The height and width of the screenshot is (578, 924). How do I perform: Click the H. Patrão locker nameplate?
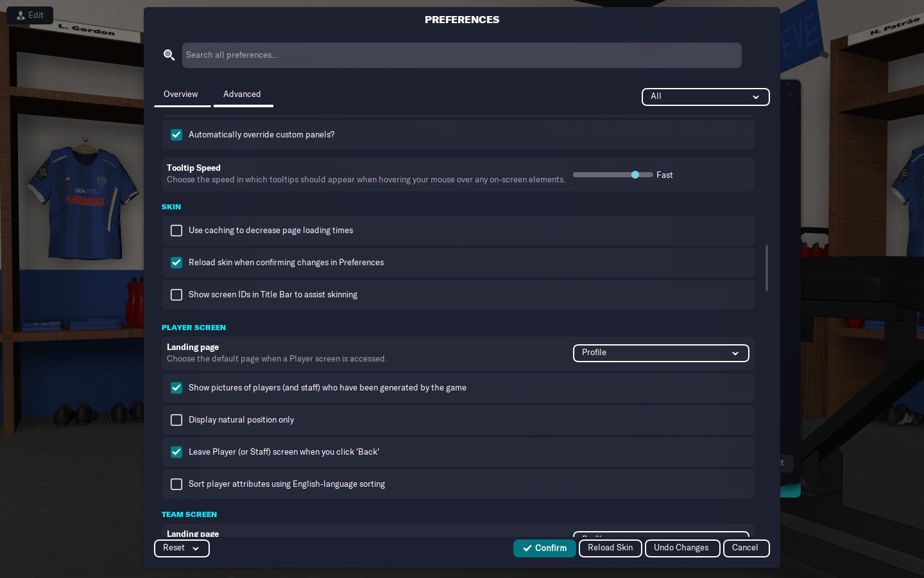coord(894,27)
